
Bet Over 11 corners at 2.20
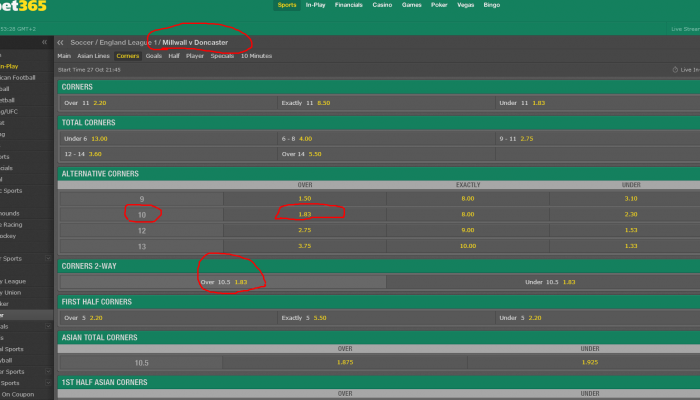[168, 103]
